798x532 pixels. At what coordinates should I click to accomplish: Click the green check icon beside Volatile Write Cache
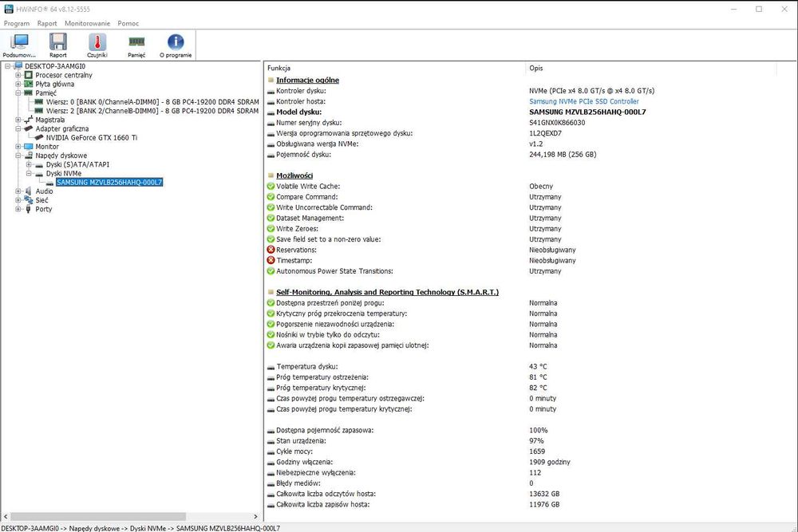coord(271,186)
